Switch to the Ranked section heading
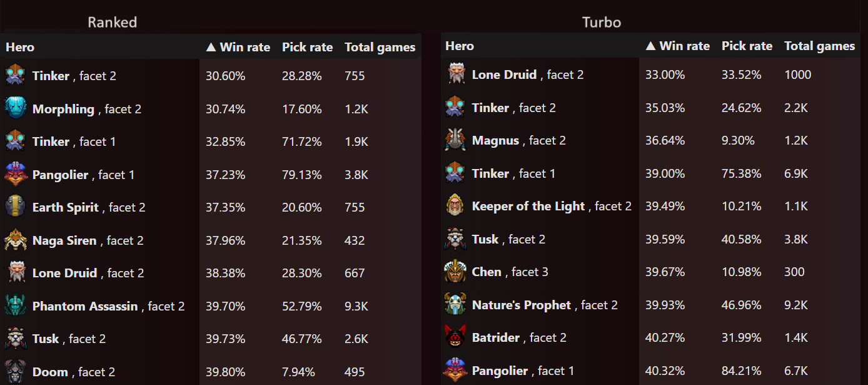Image resolution: width=868 pixels, height=385 pixels. click(112, 22)
